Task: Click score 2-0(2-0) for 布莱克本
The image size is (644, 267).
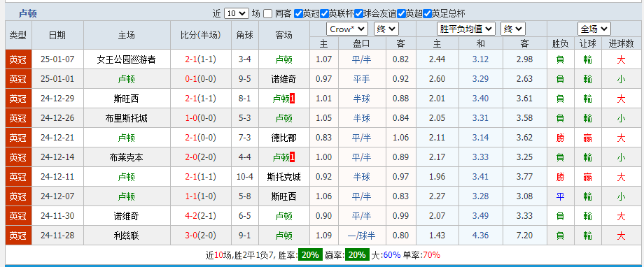Action: click(200, 157)
